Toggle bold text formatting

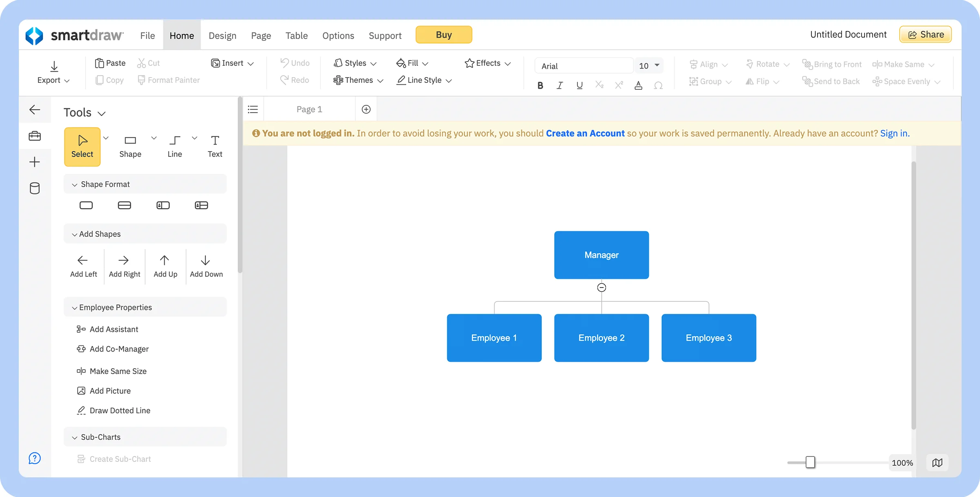pos(540,85)
